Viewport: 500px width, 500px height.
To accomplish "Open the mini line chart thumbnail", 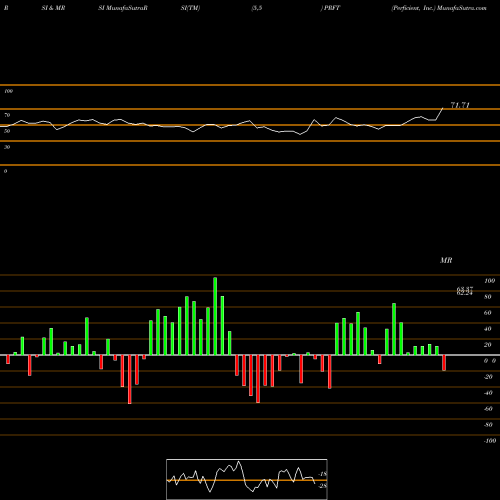I will click(247, 479).
